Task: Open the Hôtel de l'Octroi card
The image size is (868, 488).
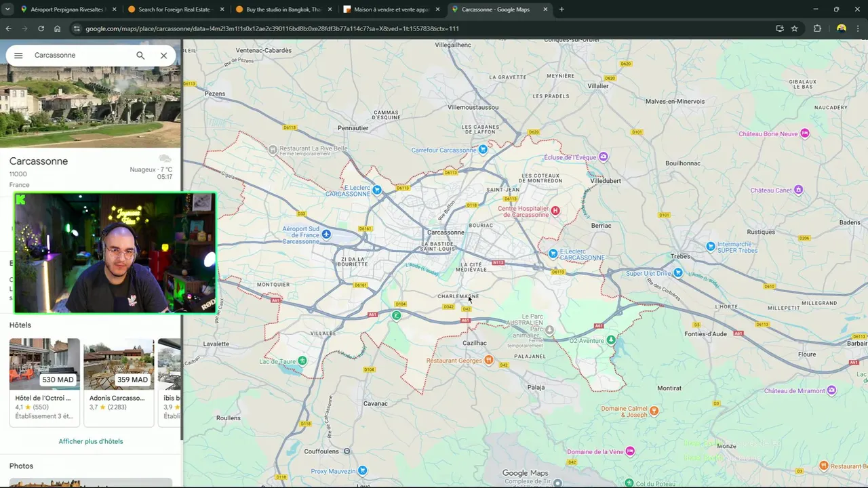Action: pyautogui.click(x=44, y=382)
